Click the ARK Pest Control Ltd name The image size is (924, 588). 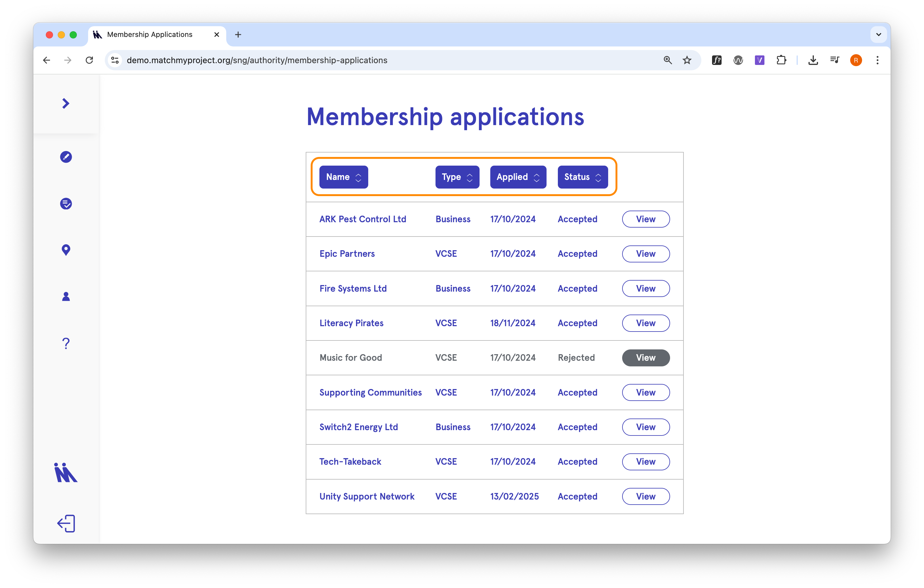(363, 219)
